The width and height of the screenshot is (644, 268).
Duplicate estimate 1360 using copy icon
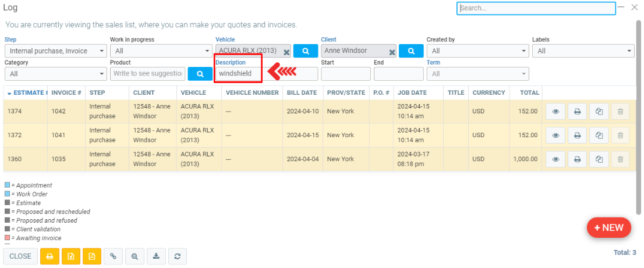tap(599, 159)
